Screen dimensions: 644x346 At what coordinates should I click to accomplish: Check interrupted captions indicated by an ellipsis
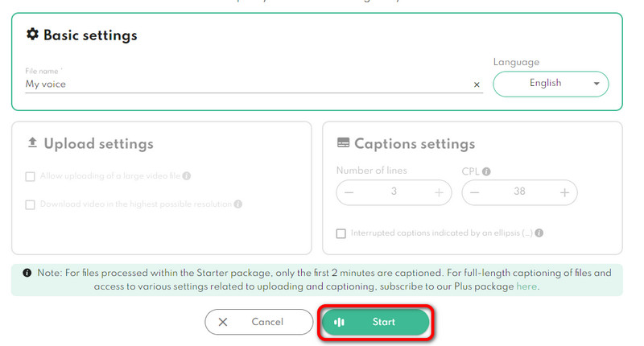pyautogui.click(x=341, y=233)
